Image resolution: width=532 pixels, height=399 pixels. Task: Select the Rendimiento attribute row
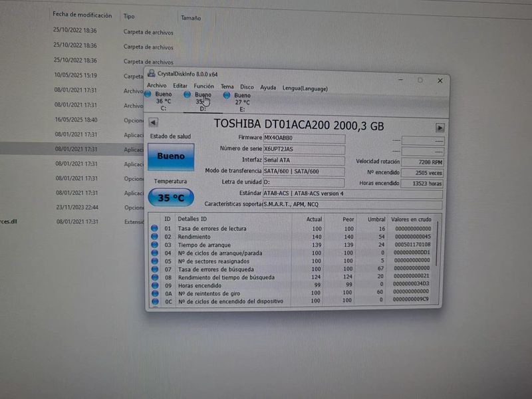click(292, 237)
